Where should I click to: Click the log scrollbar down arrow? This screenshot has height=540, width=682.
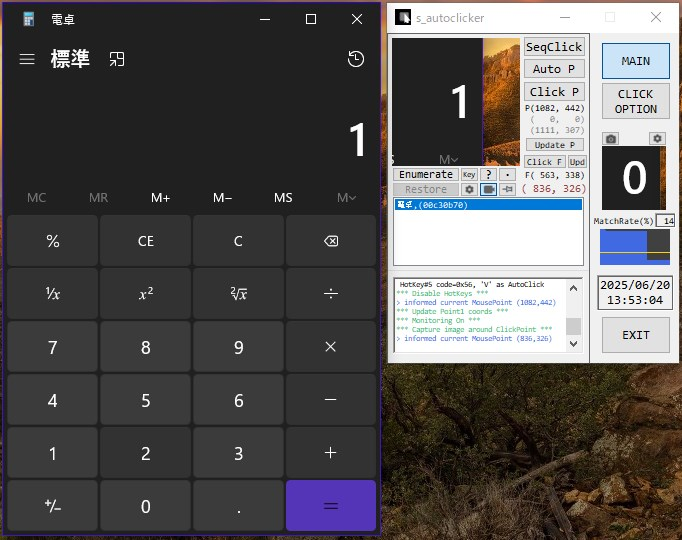(573, 343)
